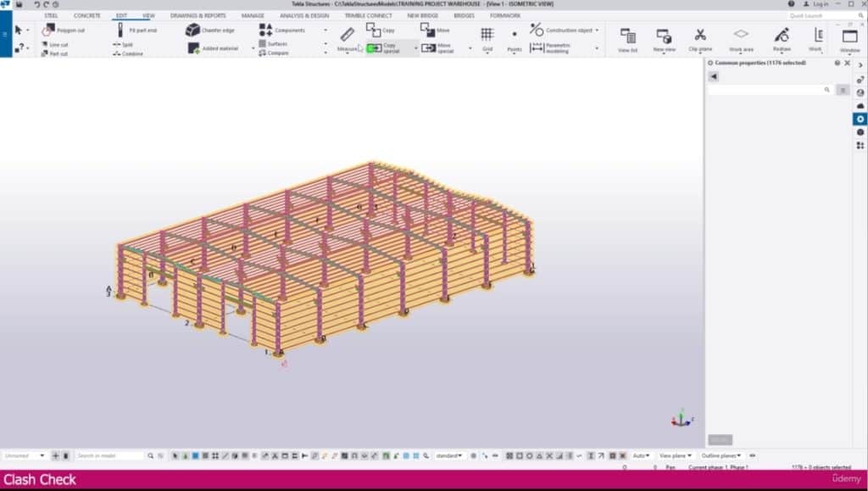Expand the Components dropdown arrow

(325, 31)
